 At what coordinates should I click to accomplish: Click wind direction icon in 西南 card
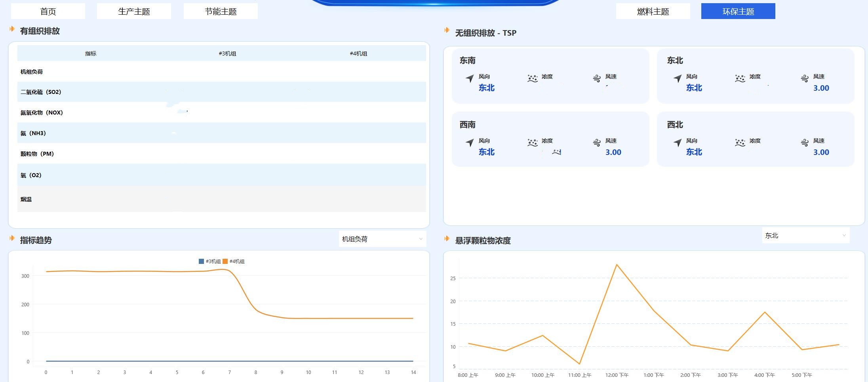pos(470,143)
